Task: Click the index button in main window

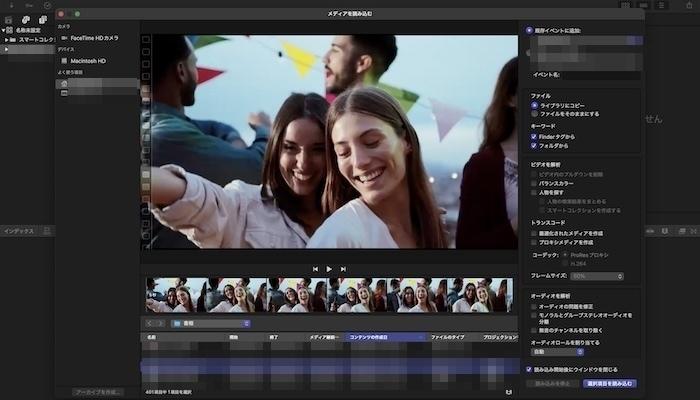Action: 19,231
